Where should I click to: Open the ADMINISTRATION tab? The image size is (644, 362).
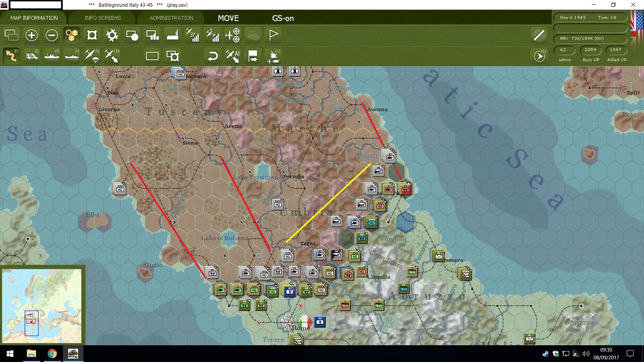pyautogui.click(x=171, y=18)
